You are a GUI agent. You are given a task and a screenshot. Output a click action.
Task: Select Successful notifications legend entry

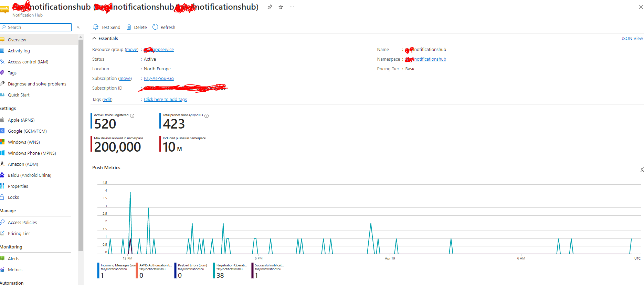coord(268,271)
